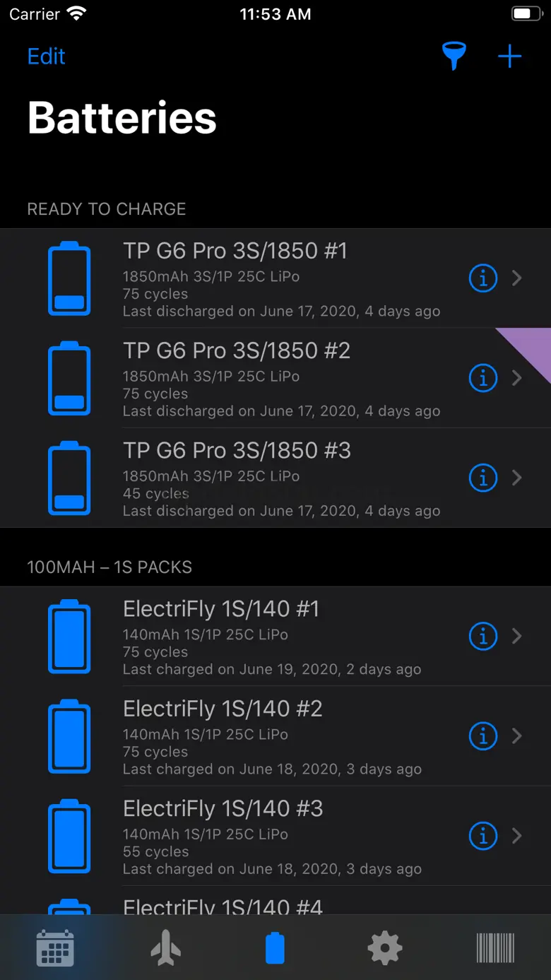Tap the plus icon to add battery
The height and width of the screenshot is (980, 551).
509,57
